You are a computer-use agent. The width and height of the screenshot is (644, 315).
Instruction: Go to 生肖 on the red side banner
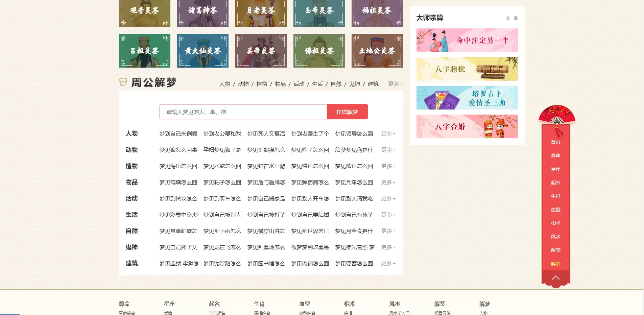click(556, 196)
